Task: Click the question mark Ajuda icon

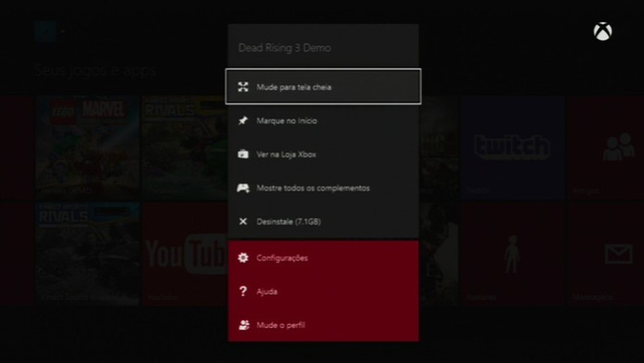Action: tap(243, 292)
